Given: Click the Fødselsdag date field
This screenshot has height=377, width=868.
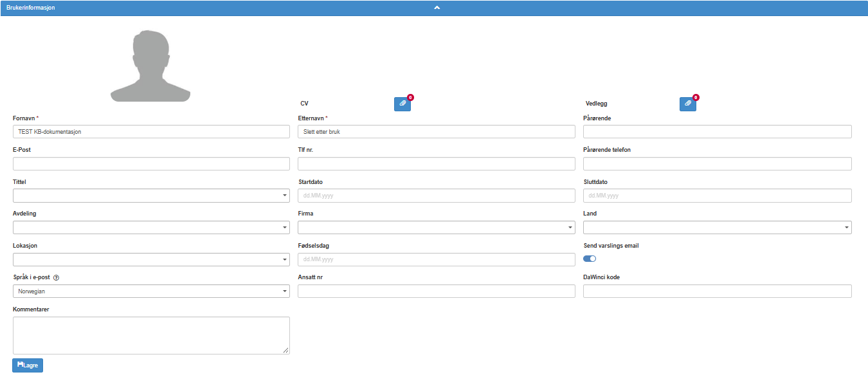Looking at the screenshot, I should point(437,259).
